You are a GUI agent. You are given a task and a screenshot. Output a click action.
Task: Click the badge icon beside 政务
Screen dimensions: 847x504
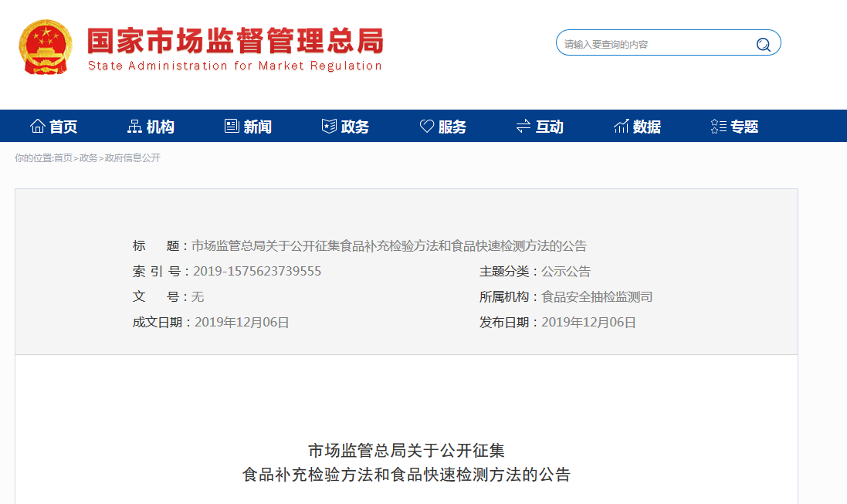(x=329, y=126)
